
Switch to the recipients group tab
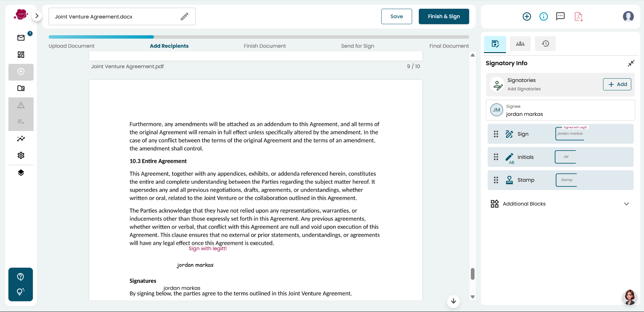coord(520,44)
